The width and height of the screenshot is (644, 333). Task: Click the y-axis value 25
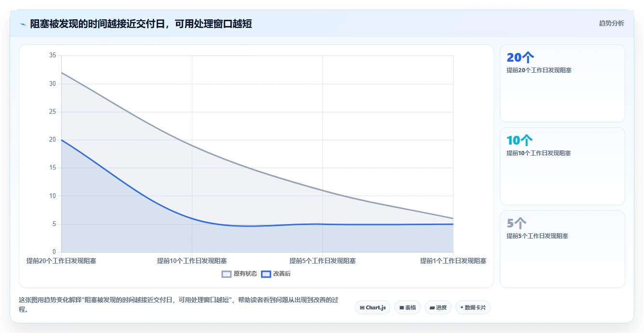click(53, 112)
